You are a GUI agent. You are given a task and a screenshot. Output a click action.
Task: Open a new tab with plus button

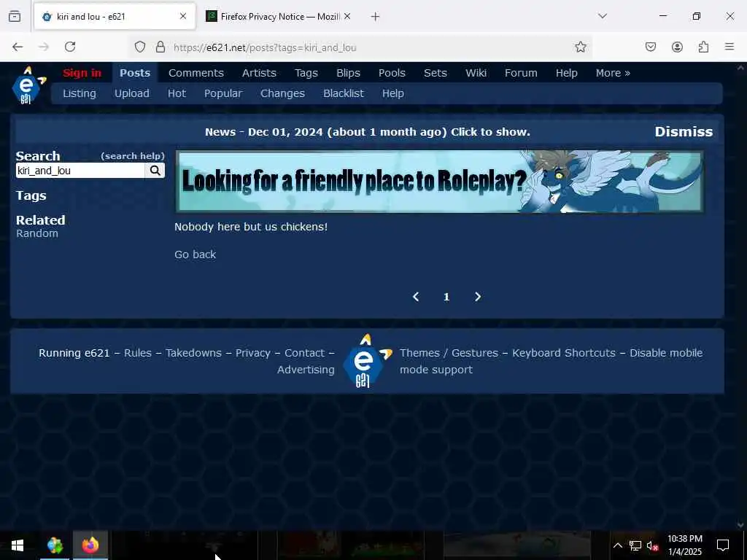(x=376, y=17)
